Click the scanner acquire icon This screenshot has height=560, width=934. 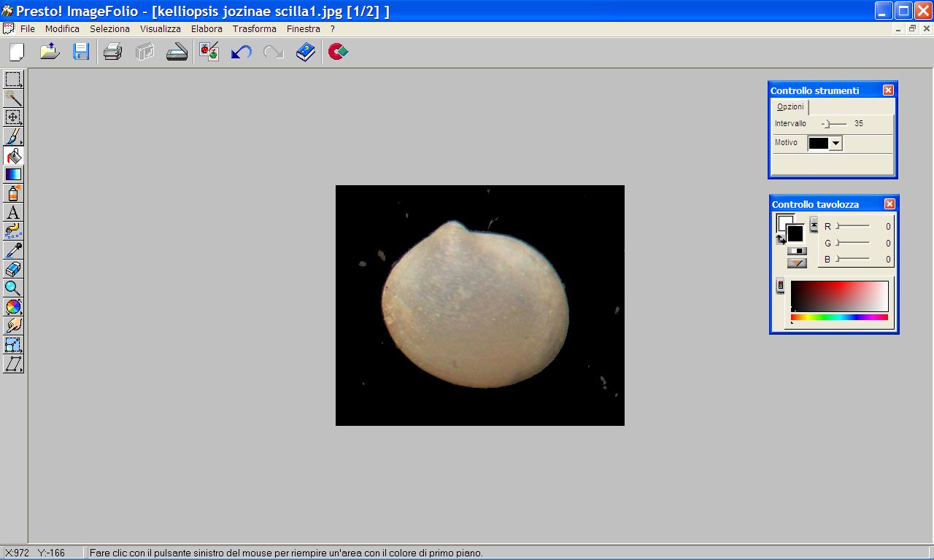(x=177, y=52)
